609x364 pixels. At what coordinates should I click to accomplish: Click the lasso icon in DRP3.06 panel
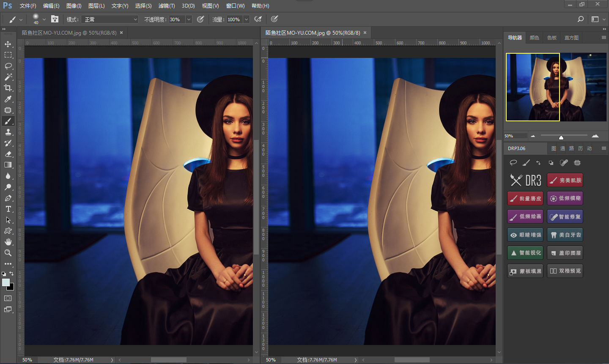point(513,162)
